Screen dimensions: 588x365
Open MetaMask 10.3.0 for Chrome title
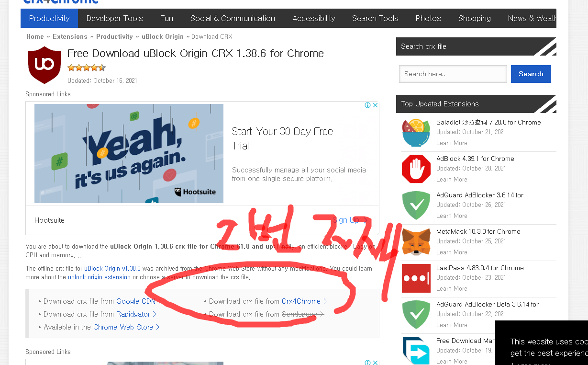click(478, 231)
